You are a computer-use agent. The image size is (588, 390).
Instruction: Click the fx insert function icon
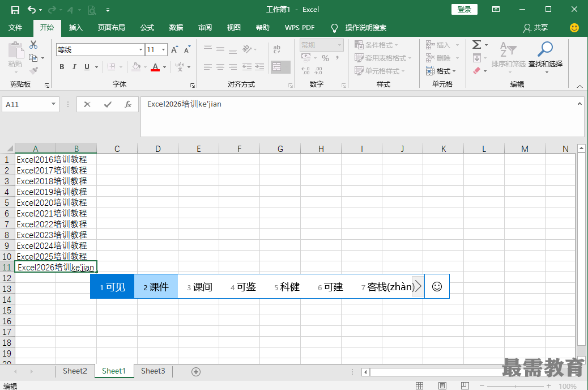click(128, 104)
